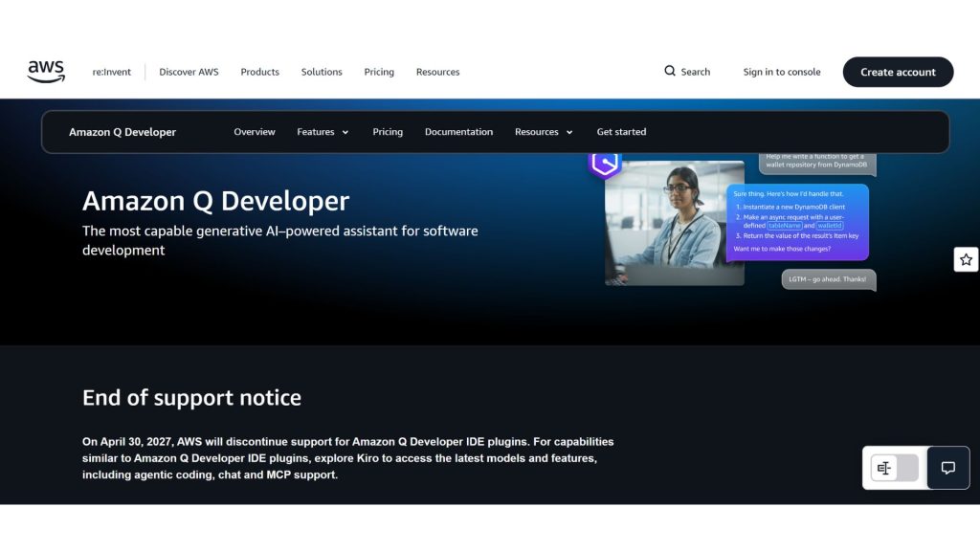Click Sign in to console link
This screenshot has width=980, height=551.
click(x=782, y=72)
